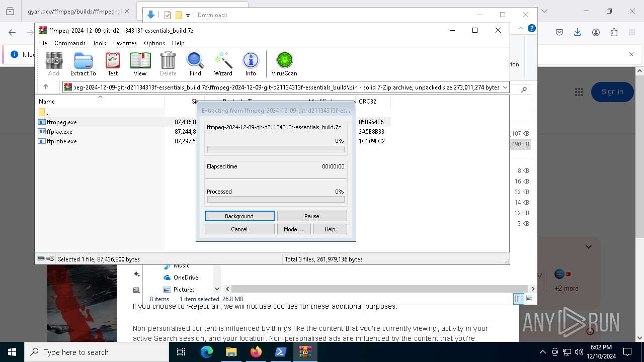Click the browser Back arrow
The image size is (644, 362).
tap(12, 32)
